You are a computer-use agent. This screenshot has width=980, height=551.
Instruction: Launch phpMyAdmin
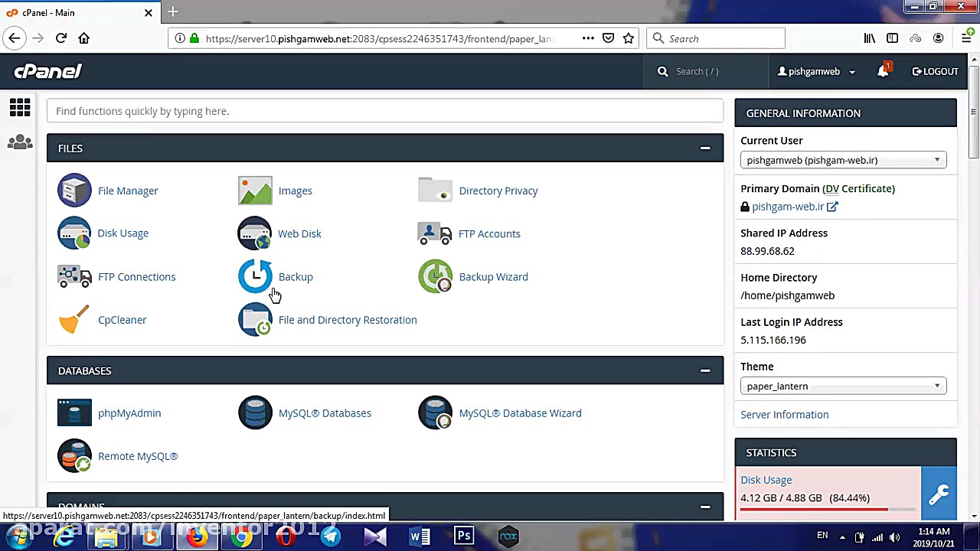pos(129,413)
